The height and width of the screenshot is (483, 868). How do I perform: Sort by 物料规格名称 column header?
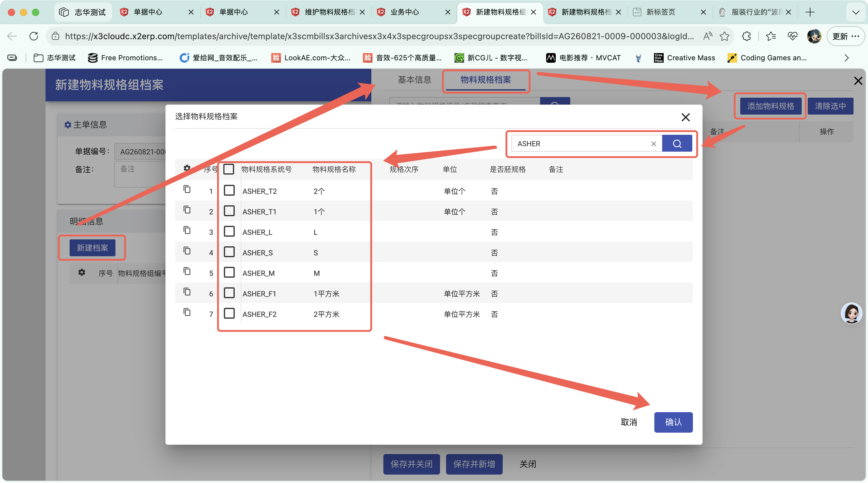(334, 169)
